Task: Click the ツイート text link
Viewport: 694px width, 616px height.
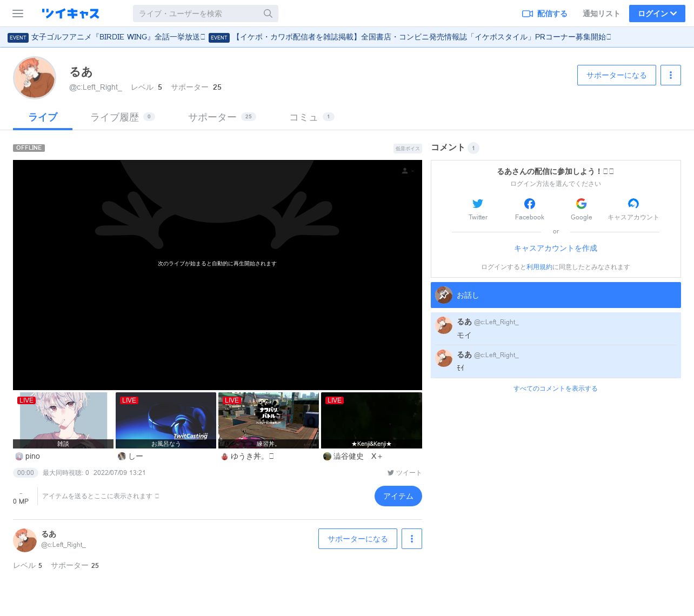Action: click(409, 473)
